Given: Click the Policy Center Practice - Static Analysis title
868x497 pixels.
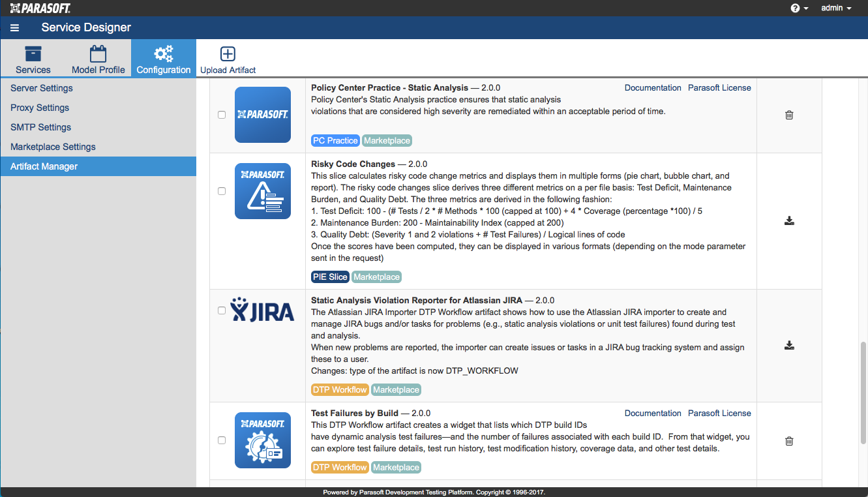Looking at the screenshot, I should [390, 87].
